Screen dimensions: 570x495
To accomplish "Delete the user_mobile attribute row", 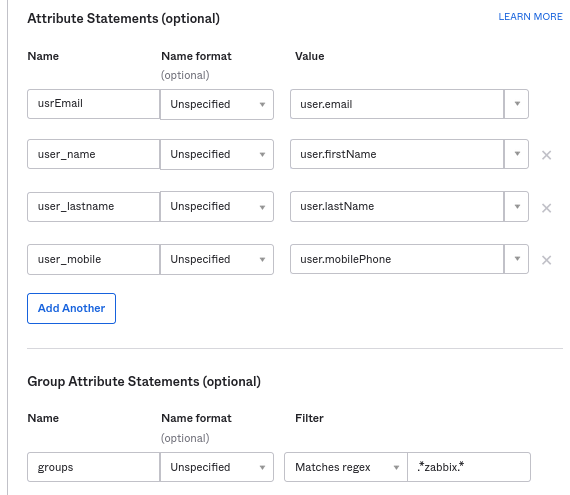I will [x=546, y=260].
